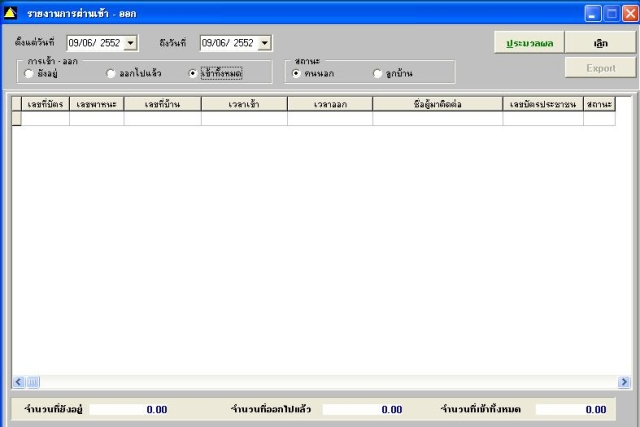Click the เลิก cancel button

coord(600,43)
